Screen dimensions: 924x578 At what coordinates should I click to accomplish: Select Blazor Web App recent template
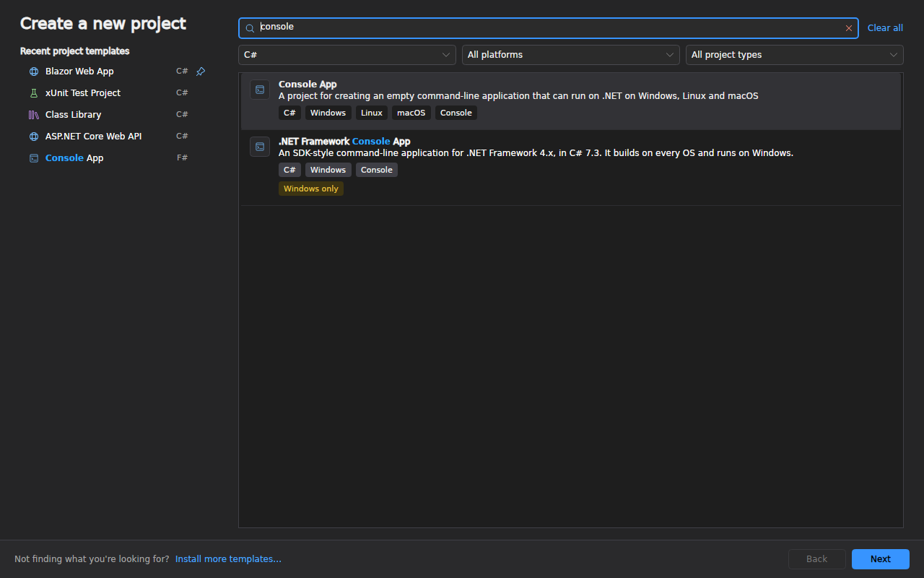[115, 72]
